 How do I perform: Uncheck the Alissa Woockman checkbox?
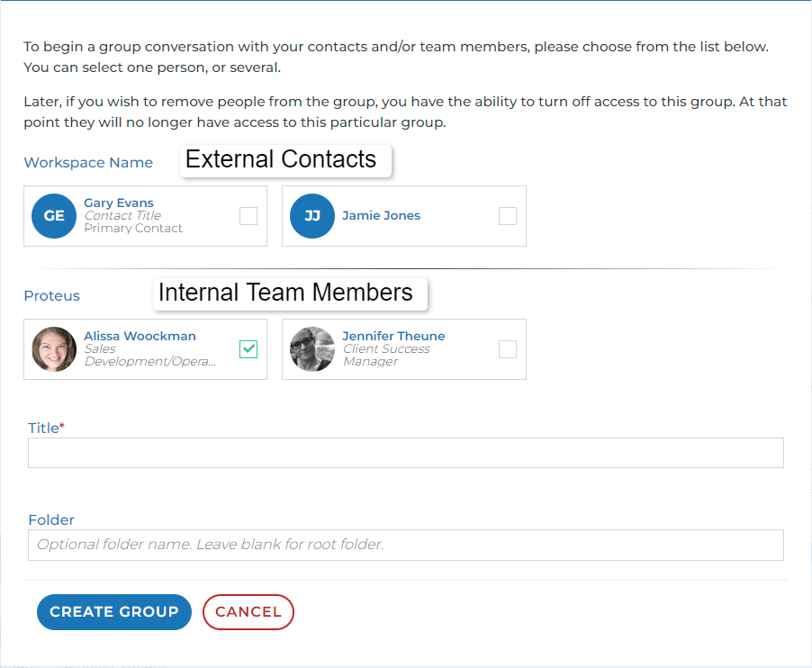pyautogui.click(x=248, y=349)
